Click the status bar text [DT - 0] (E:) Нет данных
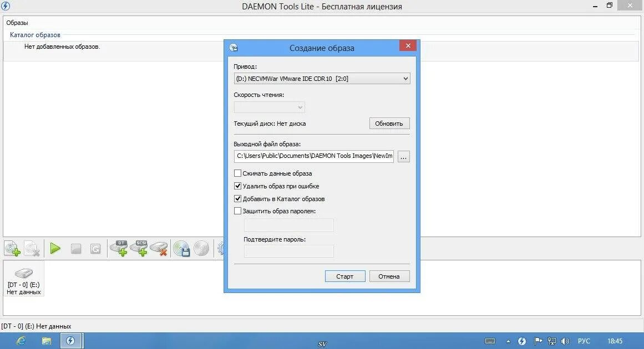Image resolution: width=644 pixels, height=349 pixels. (x=36, y=326)
